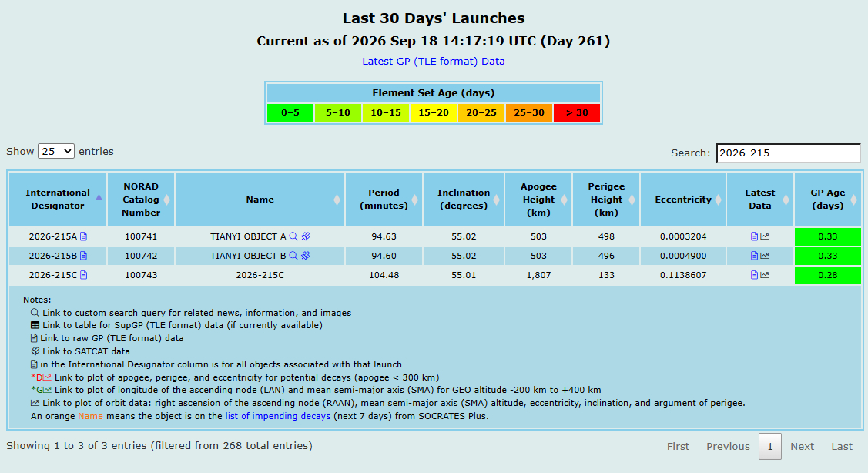Click the green 0–5 age legend swatch

(290, 113)
